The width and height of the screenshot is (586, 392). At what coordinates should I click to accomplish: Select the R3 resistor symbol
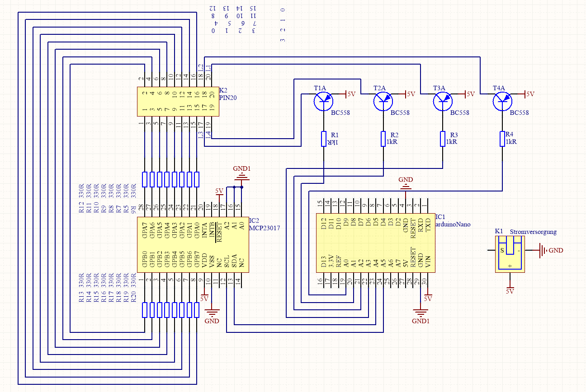pyautogui.click(x=443, y=139)
